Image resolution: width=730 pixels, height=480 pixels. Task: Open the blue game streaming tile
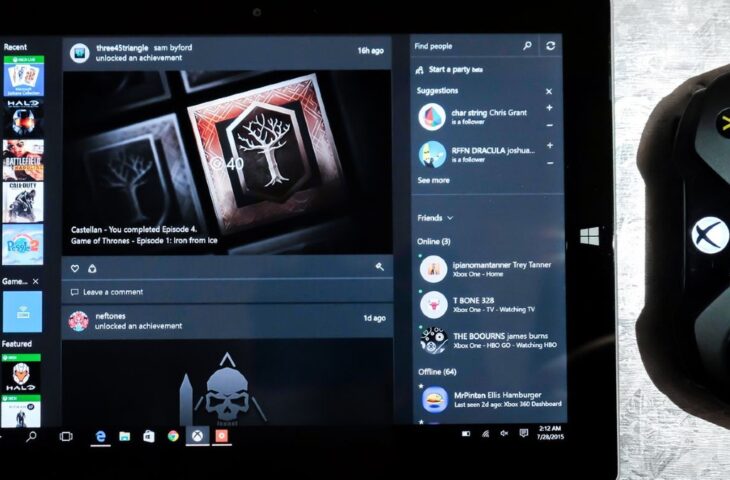22,311
